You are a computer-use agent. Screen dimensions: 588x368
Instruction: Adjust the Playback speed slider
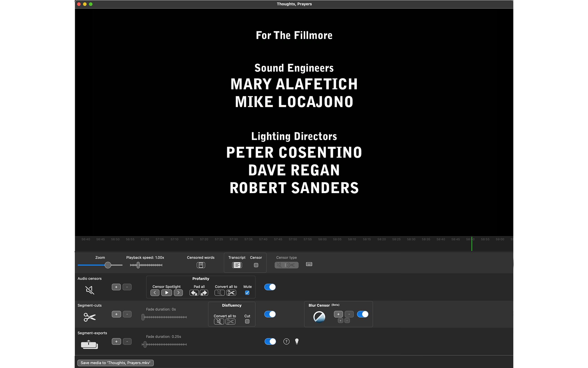[x=146, y=265]
